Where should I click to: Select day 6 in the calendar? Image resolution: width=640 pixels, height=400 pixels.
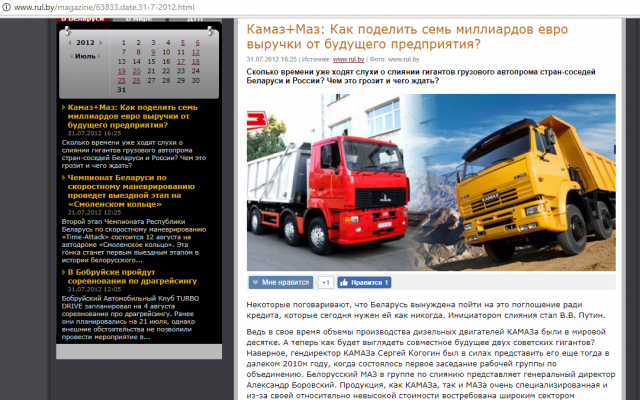click(x=197, y=42)
